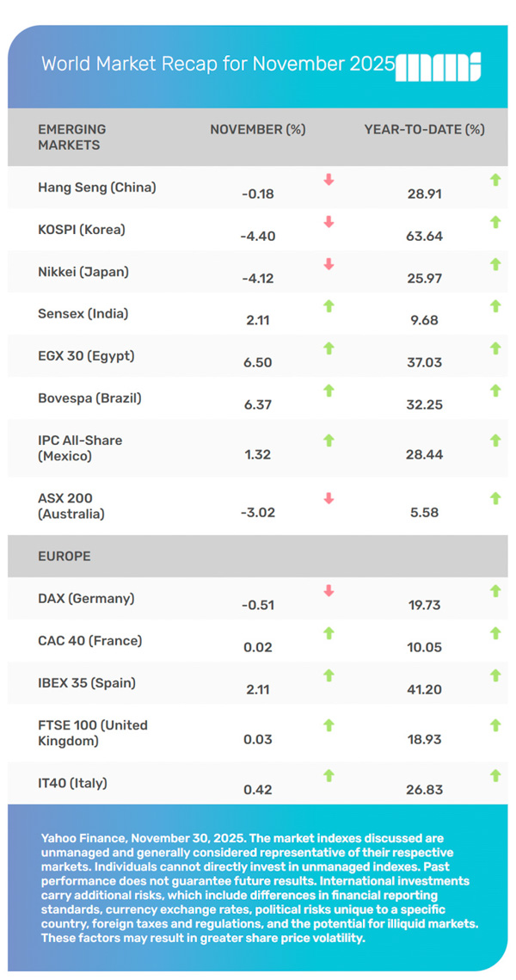The height and width of the screenshot is (980, 516).
Task: Click the FTSE 100 (United Kingdom) label
Action: click(x=93, y=732)
